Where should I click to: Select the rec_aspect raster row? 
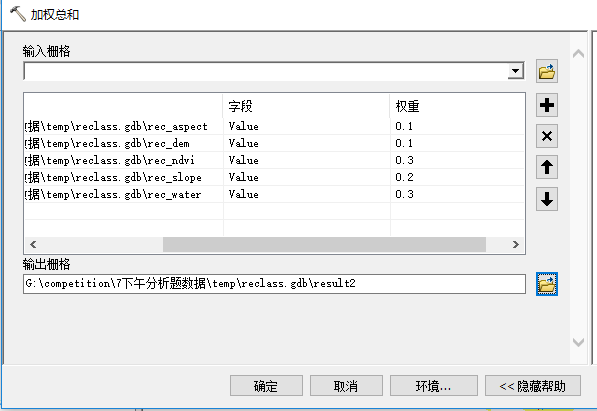point(274,126)
